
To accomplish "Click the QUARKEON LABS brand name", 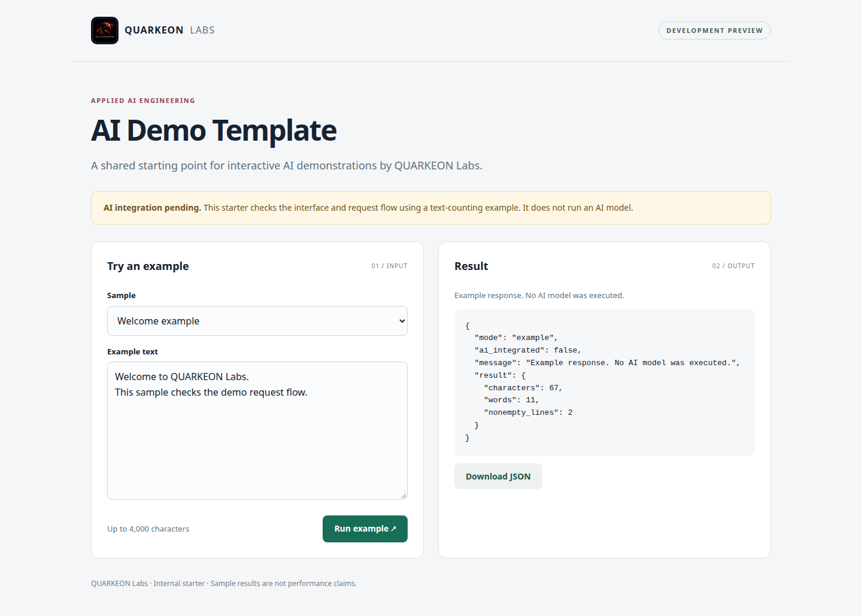I will (x=169, y=30).
